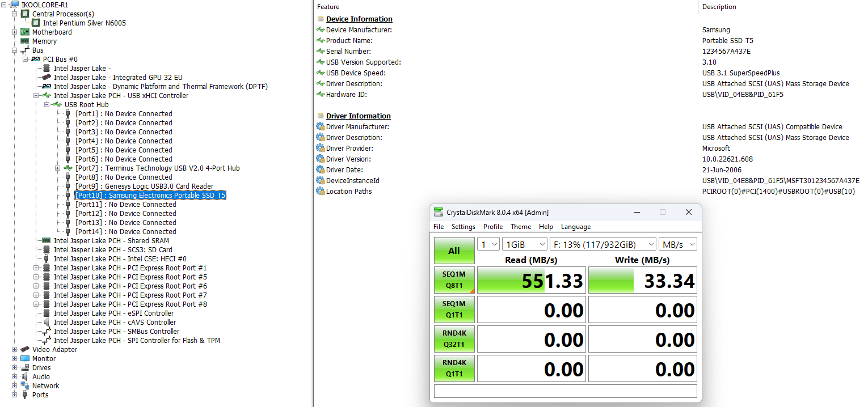Select the USB xHCI Controller icon
This screenshot has width=868, height=407.
click(x=47, y=95)
